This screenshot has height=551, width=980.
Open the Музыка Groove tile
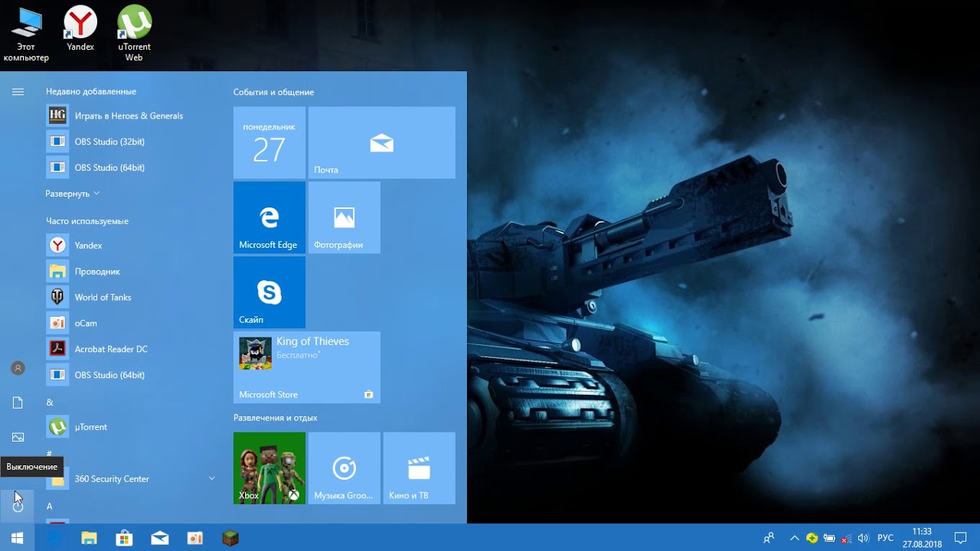pyautogui.click(x=345, y=468)
